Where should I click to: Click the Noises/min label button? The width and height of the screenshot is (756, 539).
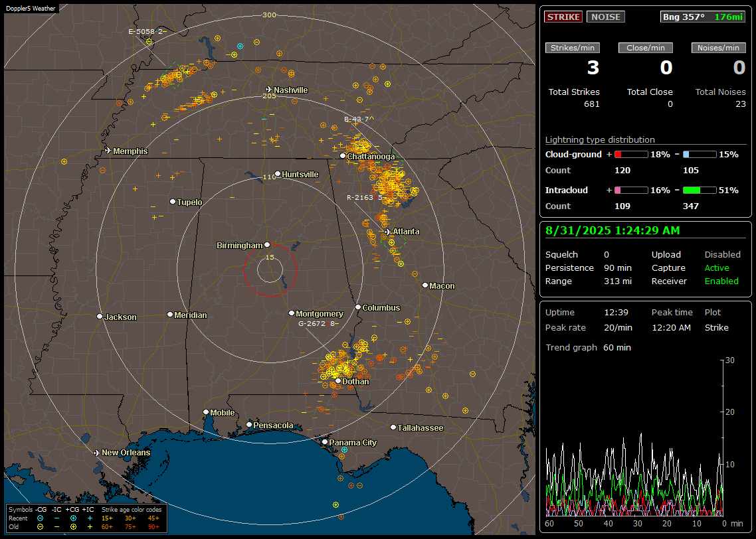pyautogui.click(x=718, y=48)
